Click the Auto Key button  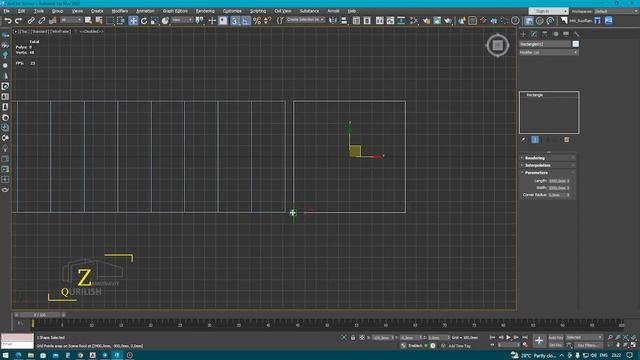point(556,338)
